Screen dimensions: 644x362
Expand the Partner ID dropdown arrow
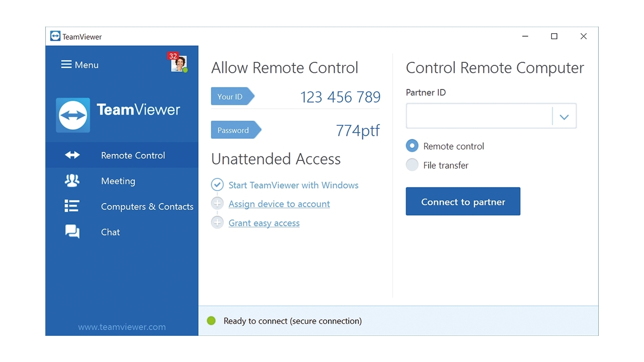(564, 117)
